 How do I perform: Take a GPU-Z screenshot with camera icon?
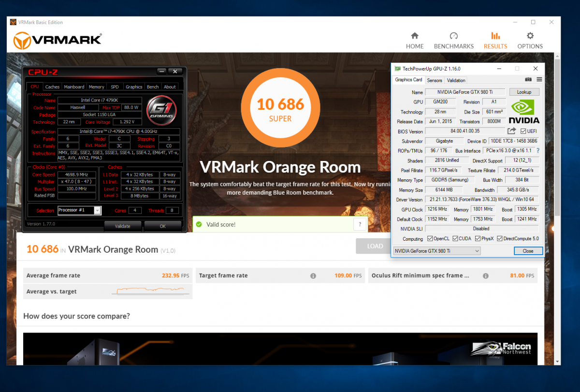click(528, 80)
